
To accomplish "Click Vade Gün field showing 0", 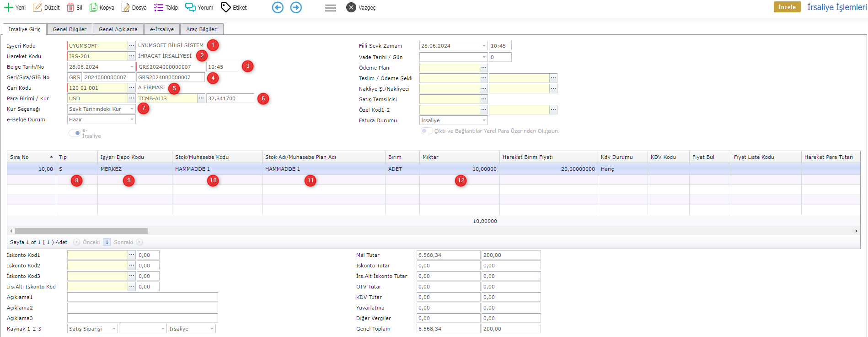I will click(x=500, y=57).
